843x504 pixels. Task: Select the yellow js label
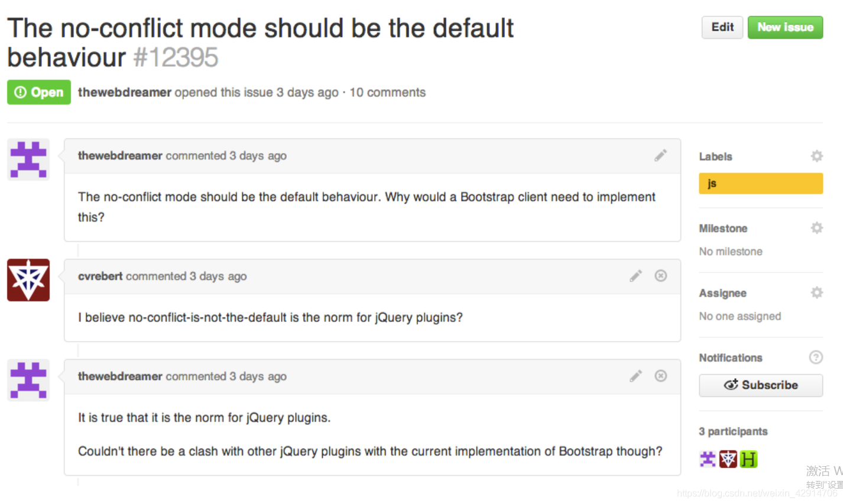click(761, 183)
